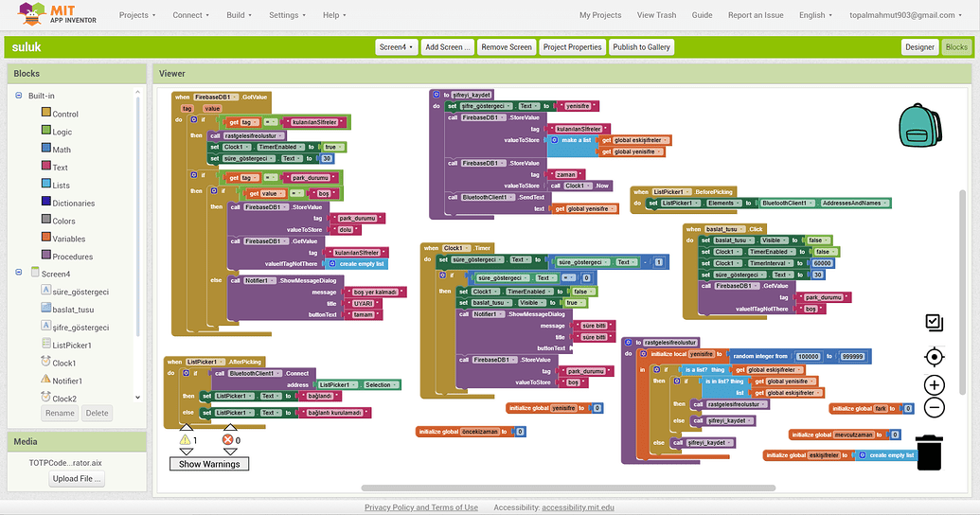The height and width of the screenshot is (515, 980).
Task: Click the Show Warnings button
Action: tap(210, 464)
